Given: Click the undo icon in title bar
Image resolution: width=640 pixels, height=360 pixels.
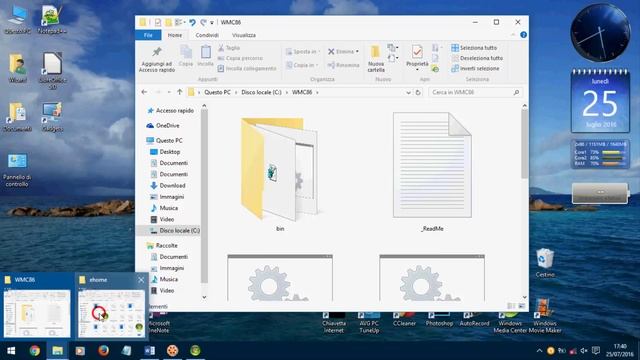Looking at the screenshot, I should [192, 22].
